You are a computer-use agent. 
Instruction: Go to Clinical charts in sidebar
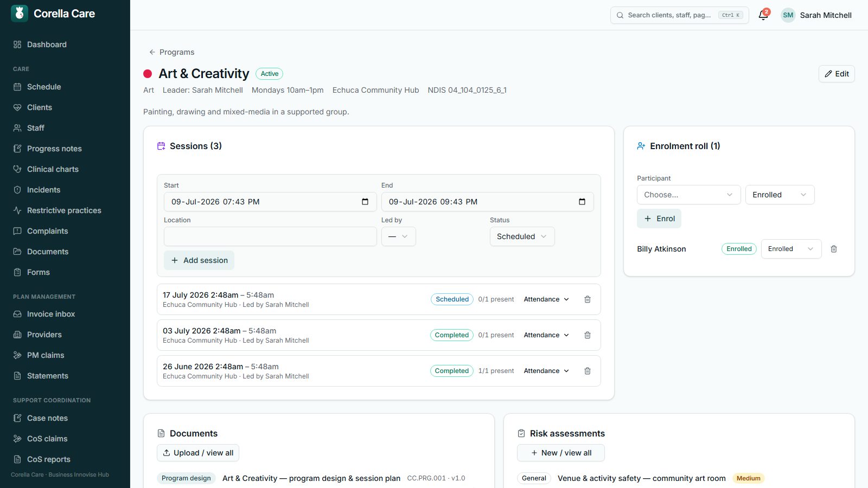coord(53,169)
